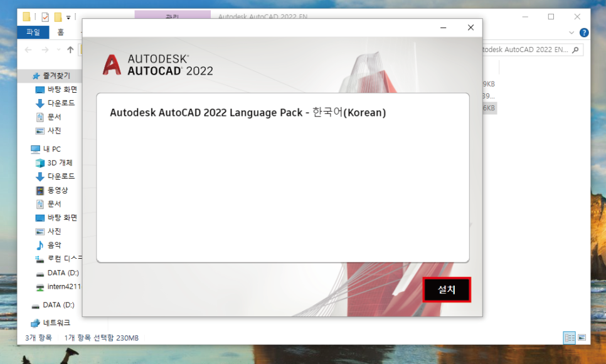Maximize the File Explorer window
This screenshot has width=606, height=364.
(x=551, y=16)
